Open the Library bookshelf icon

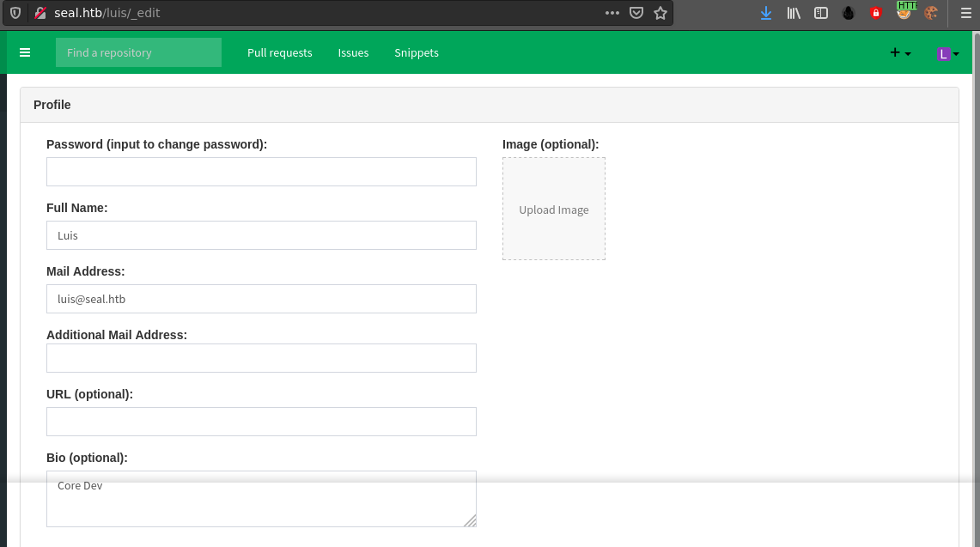794,13
